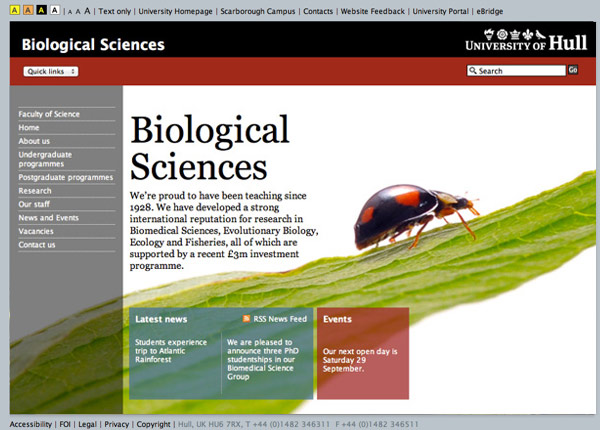The image size is (600, 430).
Task: Choose the medium text size A
Action: click(x=78, y=12)
